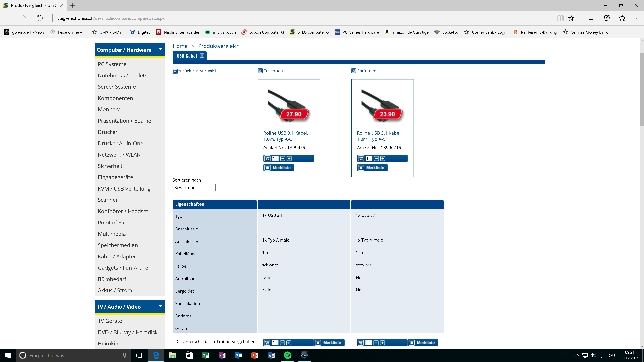Add page to favorites star icon
This screenshot has height=362, width=644.
coord(571,18)
